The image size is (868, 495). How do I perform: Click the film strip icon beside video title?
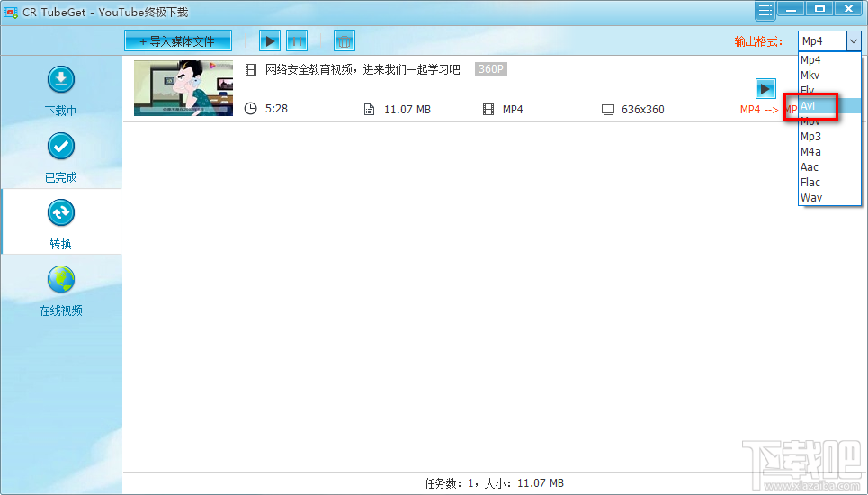pyautogui.click(x=251, y=70)
